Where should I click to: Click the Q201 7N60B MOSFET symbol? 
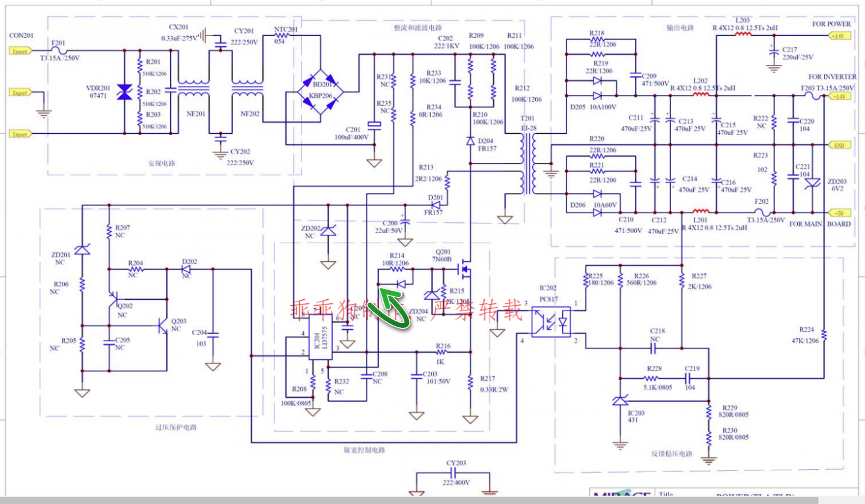(x=464, y=271)
